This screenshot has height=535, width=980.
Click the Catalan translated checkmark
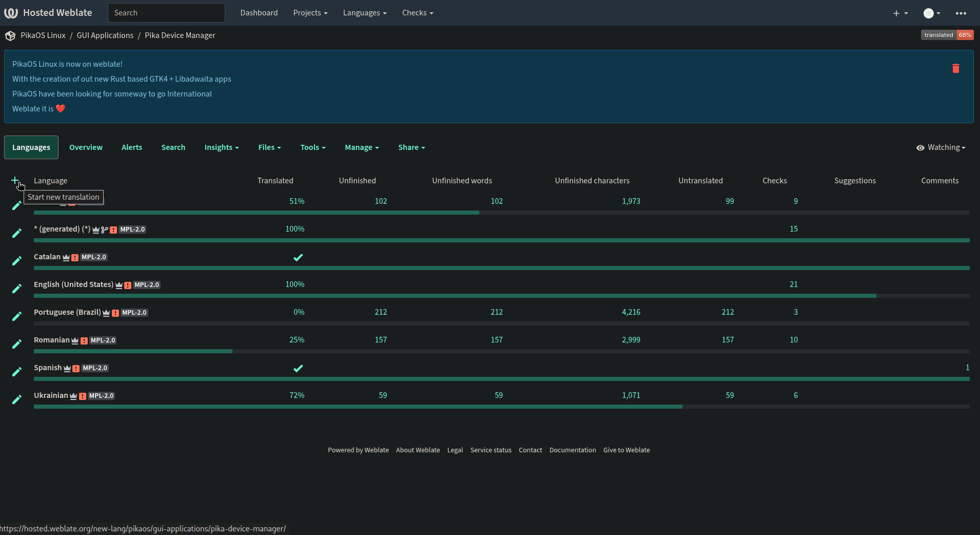pyautogui.click(x=298, y=257)
